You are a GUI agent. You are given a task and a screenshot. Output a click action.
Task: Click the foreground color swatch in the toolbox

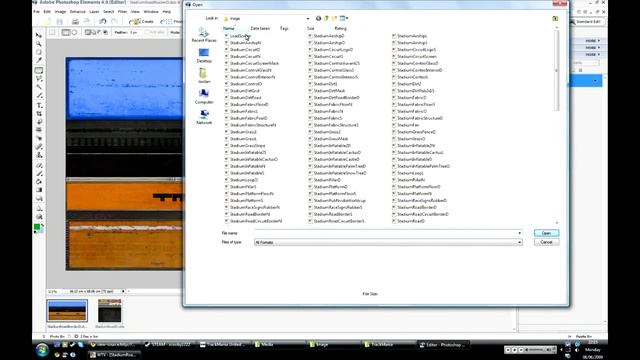tap(37, 227)
